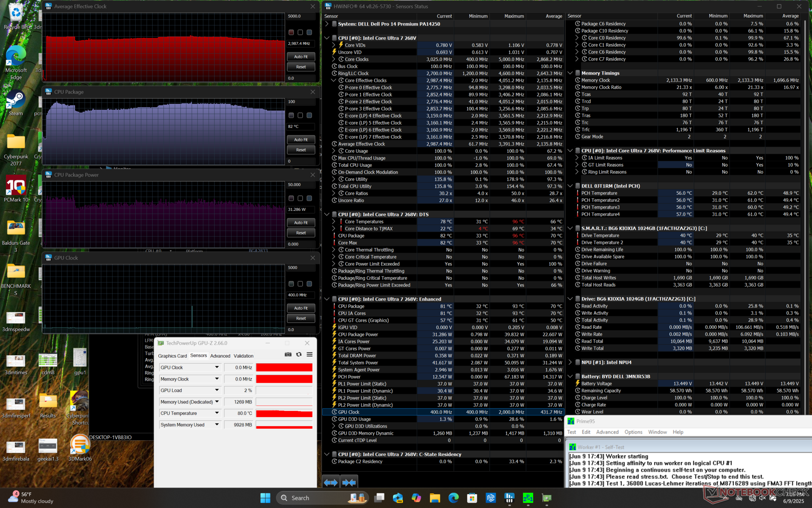This screenshot has width=812, height=508.
Task: Switch to GPU-Z Advanced tab
Action: 220,356
